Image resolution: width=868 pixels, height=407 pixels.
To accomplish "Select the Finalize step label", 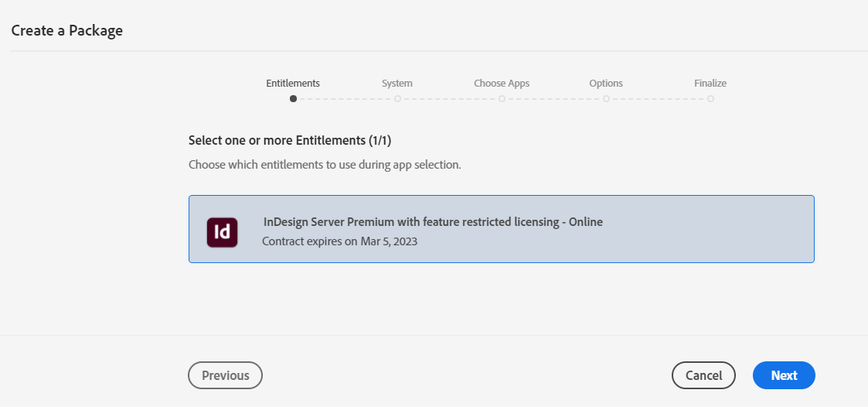I will coord(710,84).
